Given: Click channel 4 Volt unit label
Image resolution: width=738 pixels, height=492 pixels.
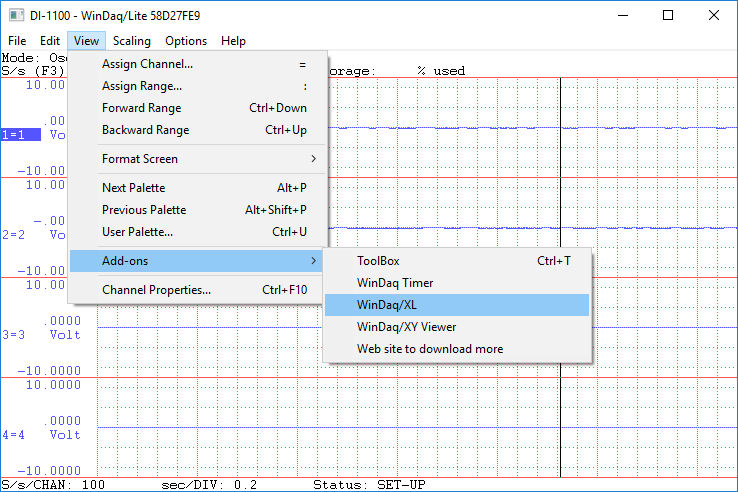Looking at the screenshot, I should (x=65, y=435).
